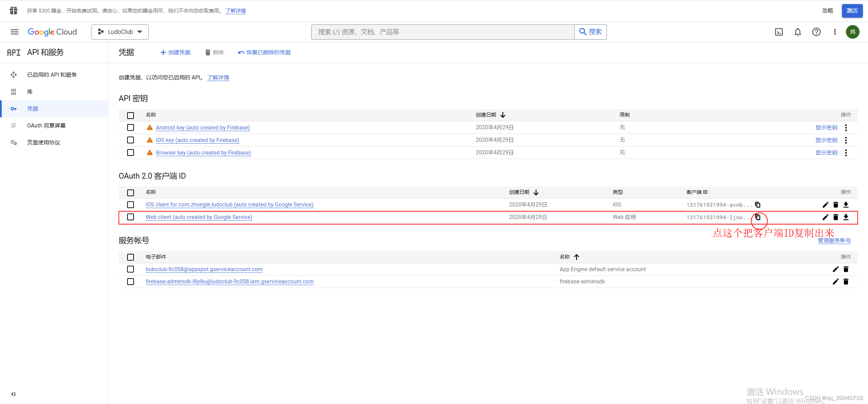This screenshot has width=868, height=404.
Task: Delete the firebase-adminsdk service account
Action: pyautogui.click(x=846, y=282)
